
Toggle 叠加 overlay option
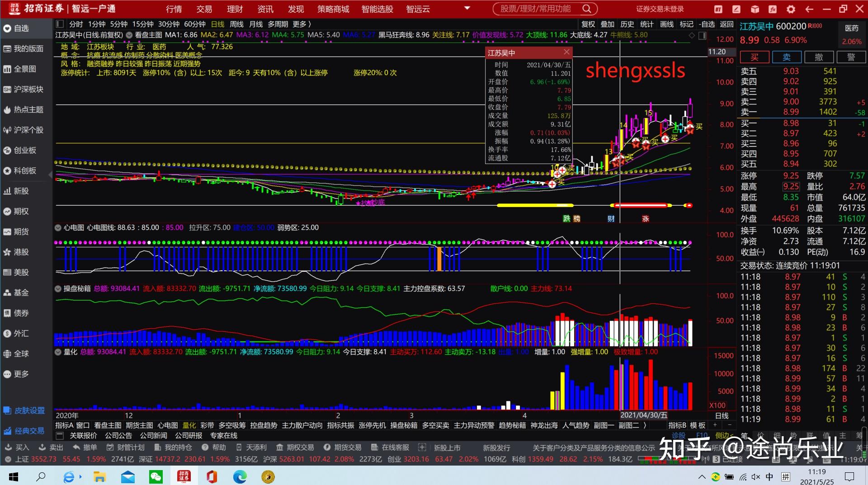(x=608, y=24)
